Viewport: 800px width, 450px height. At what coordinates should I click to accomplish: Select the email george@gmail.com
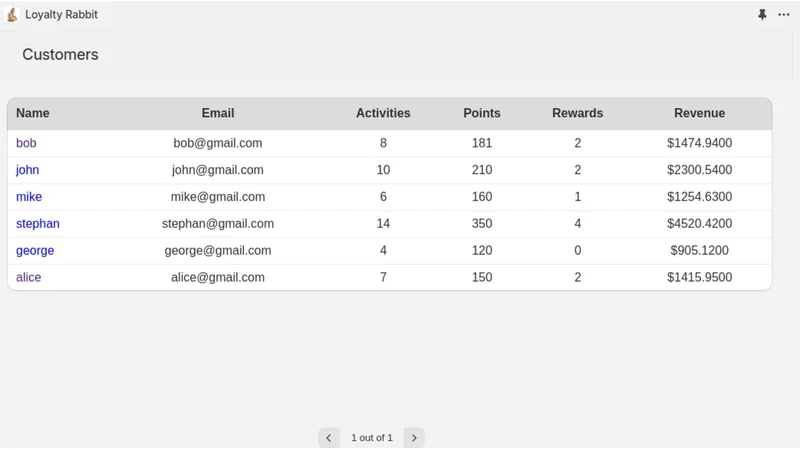pyautogui.click(x=218, y=251)
